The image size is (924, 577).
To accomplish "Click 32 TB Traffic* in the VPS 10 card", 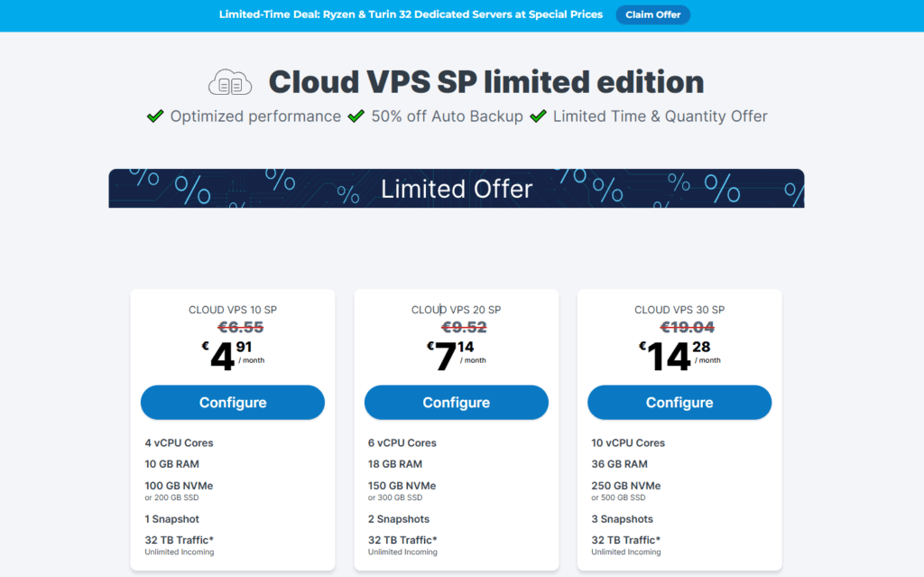I will [x=179, y=540].
